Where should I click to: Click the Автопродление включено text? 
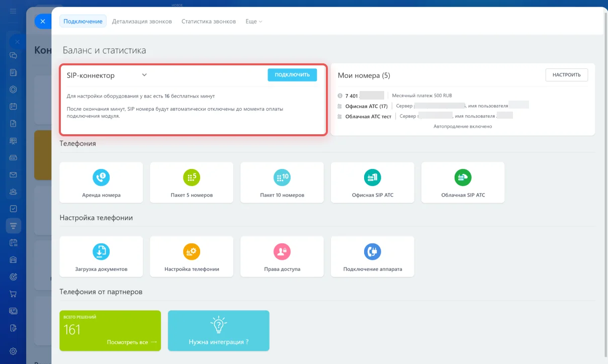tap(463, 126)
